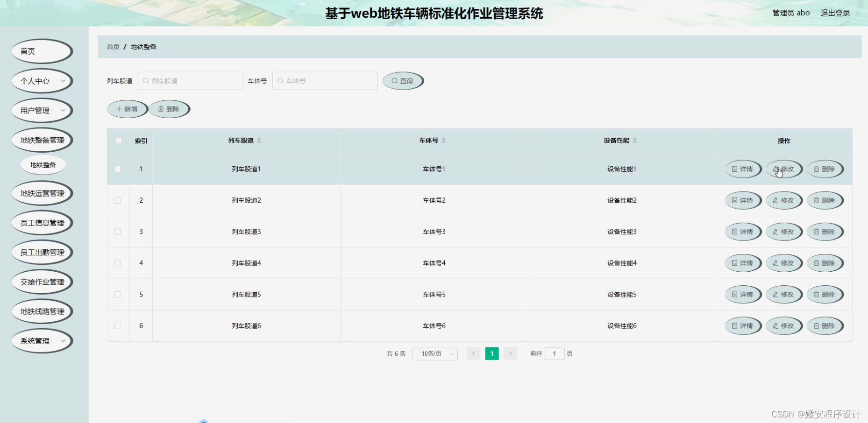Image resolution: width=868 pixels, height=423 pixels.
Task: Click the 车体号 search input field
Action: pos(325,80)
